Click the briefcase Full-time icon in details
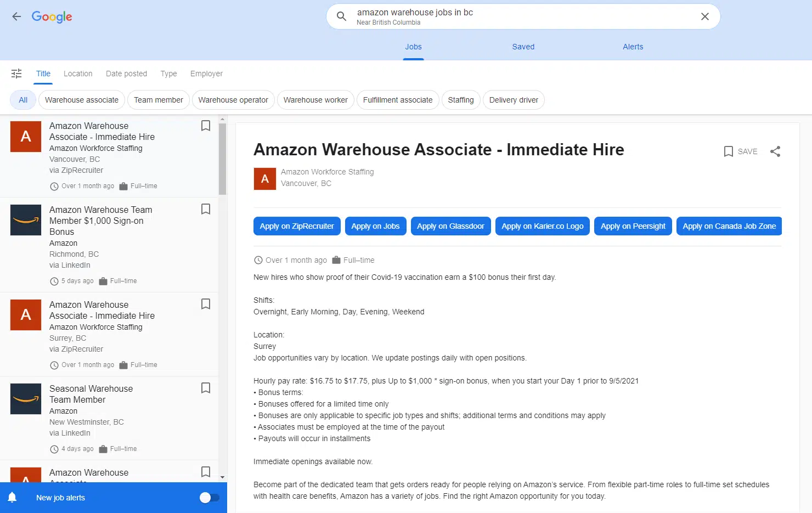The width and height of the screenshot is (812, 513). 336,260
